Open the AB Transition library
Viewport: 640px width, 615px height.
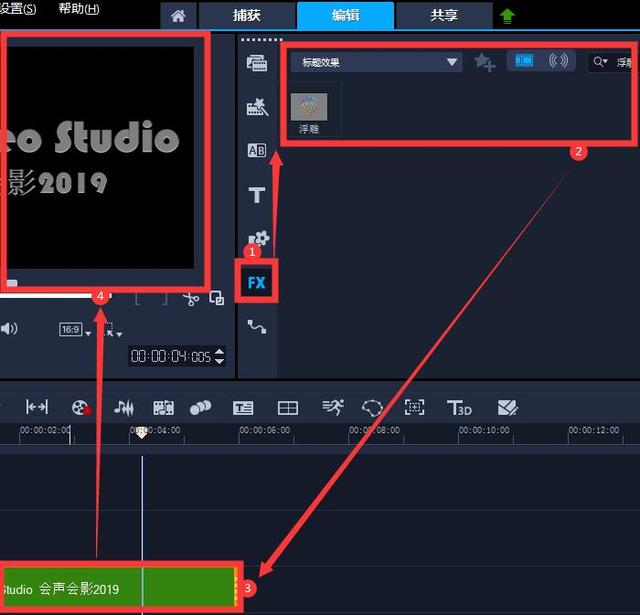click(257, 151)
